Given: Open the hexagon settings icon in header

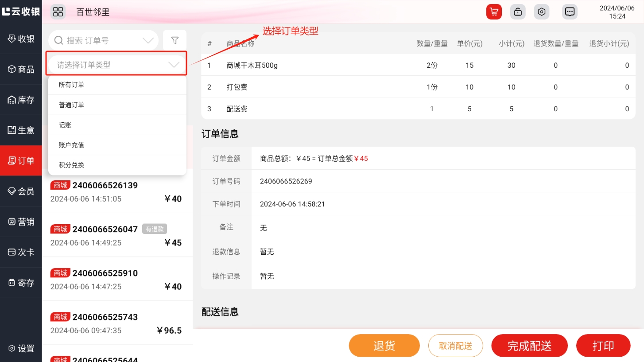Looking at the screenshot, I should (x=541, y=12).
